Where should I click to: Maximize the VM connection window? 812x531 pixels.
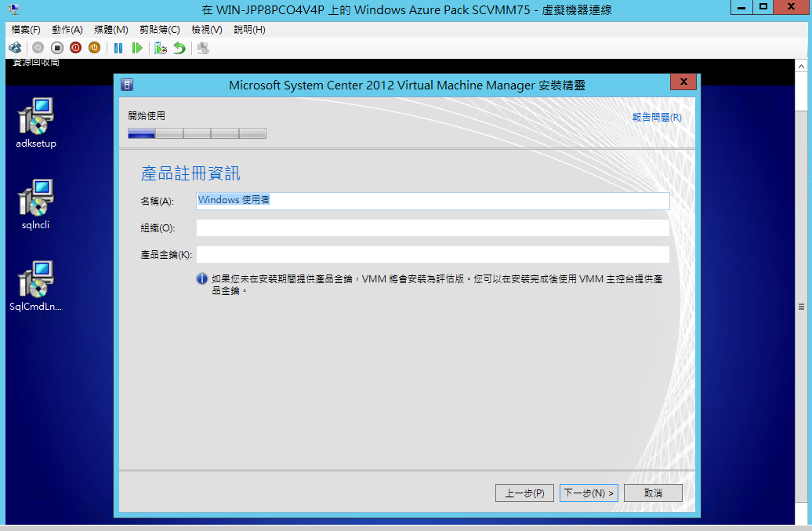pos(763,7)
